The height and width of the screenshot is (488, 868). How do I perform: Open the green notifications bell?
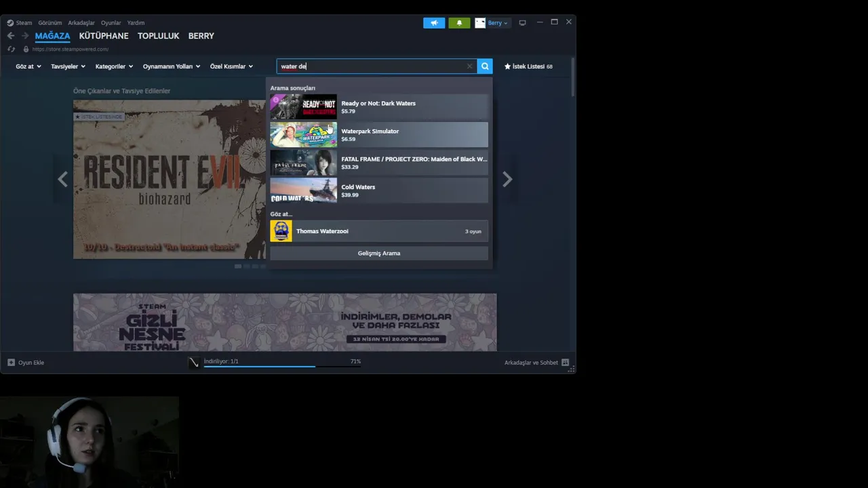point(459,22)
